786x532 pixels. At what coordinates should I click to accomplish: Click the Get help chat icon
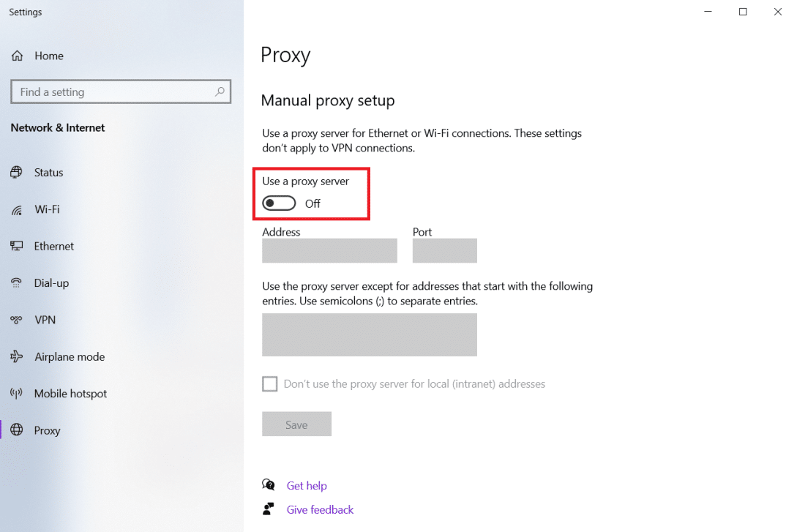[x=268, y=485]
